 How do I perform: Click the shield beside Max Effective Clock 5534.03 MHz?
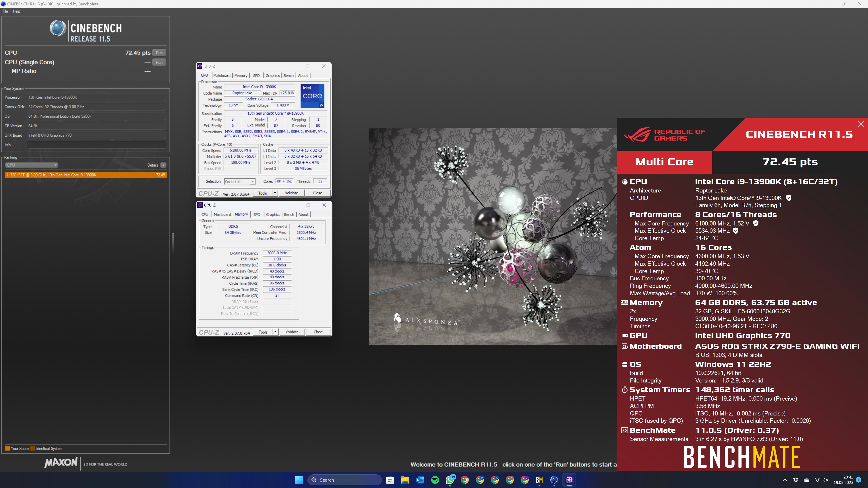pyautogui.click(x=736, y=231)
